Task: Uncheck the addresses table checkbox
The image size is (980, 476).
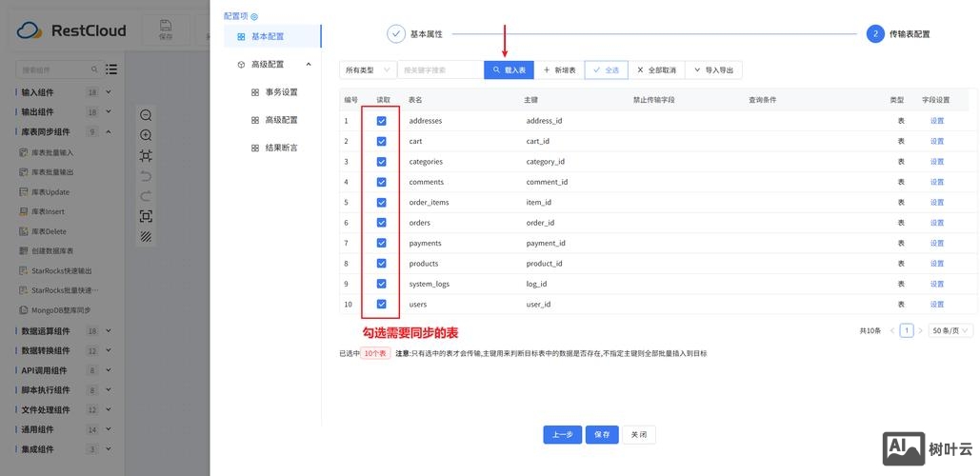Action: click(x=381, y=121)
